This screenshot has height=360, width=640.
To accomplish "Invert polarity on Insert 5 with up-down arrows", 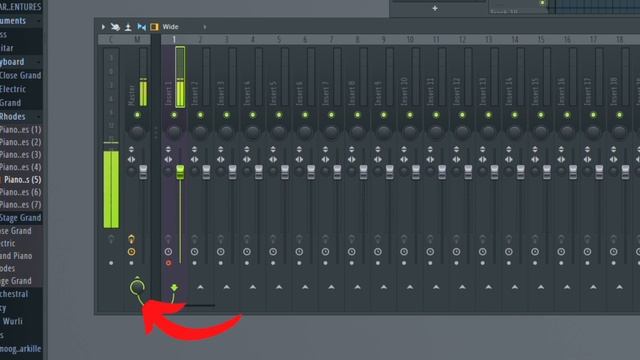I will (x=273, y=149).
